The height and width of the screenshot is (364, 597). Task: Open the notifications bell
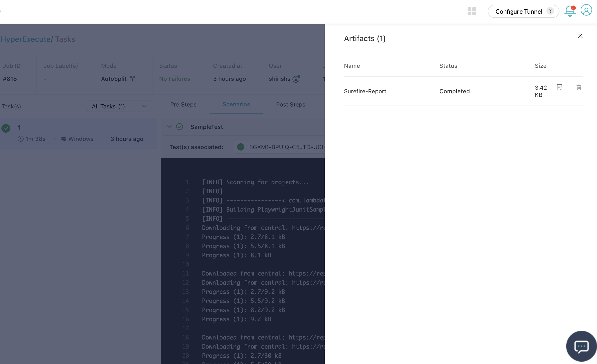pos(570,11)
